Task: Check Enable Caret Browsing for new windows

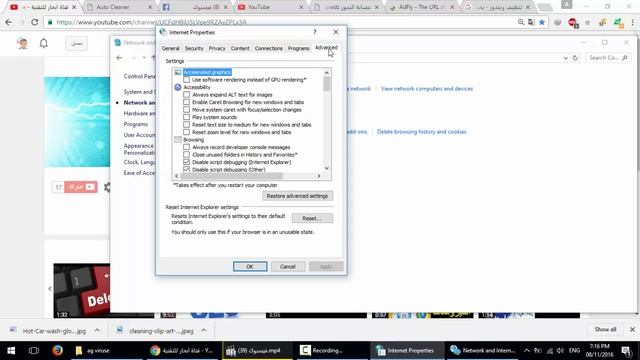Action: tap(187, 102)
